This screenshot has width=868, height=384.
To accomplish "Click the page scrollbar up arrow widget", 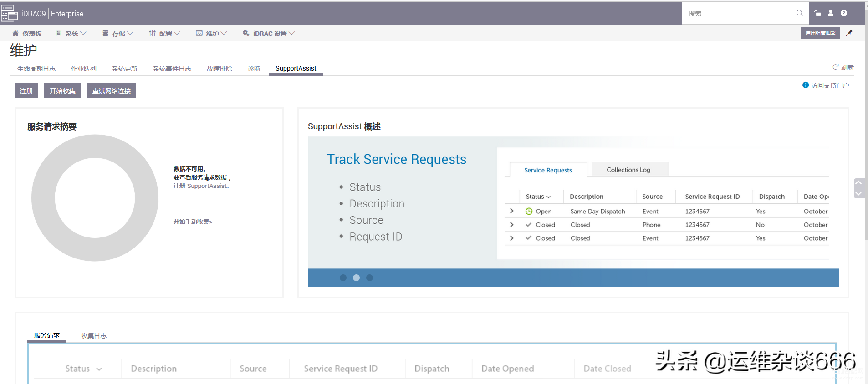I will pyautogui.click(x=858, y=183).
